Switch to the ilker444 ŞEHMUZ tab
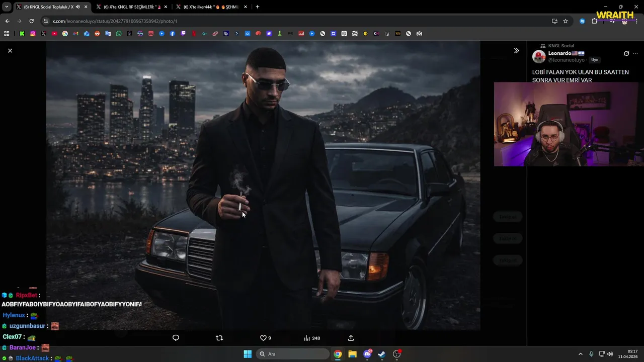This screenshot has width=644, height=362. [x=211, y=7]
